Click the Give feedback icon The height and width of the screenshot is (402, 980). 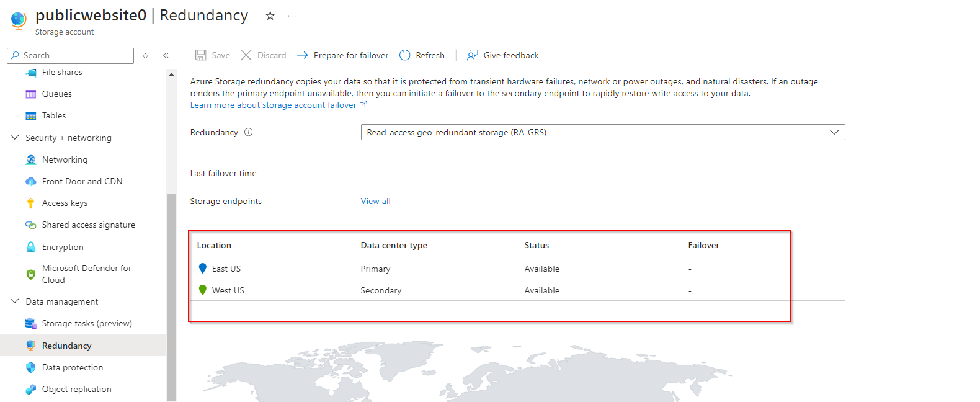[473, 55]
